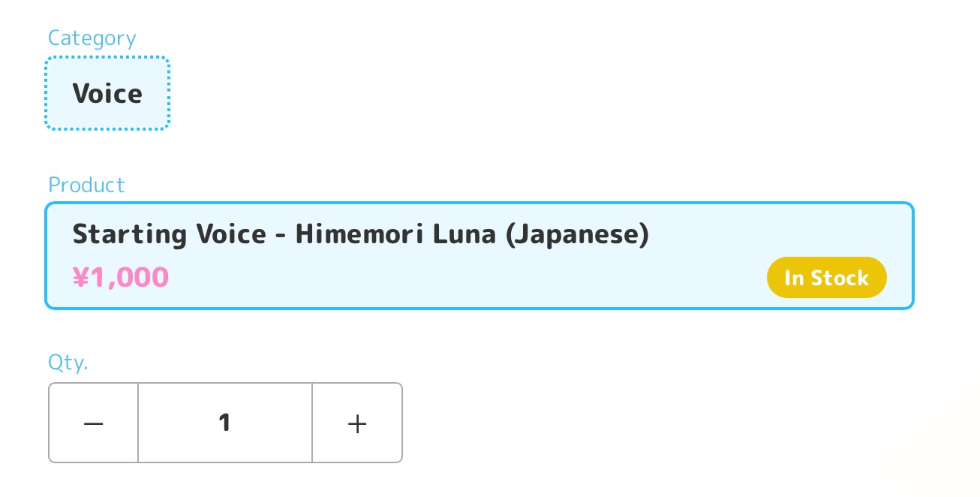Tap the yellow In Stock status pill

[826, 278]
